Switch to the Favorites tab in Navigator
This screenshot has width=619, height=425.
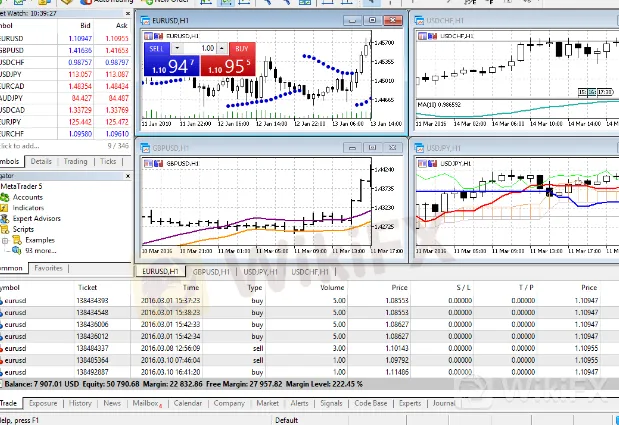click(x=47, y=268)
